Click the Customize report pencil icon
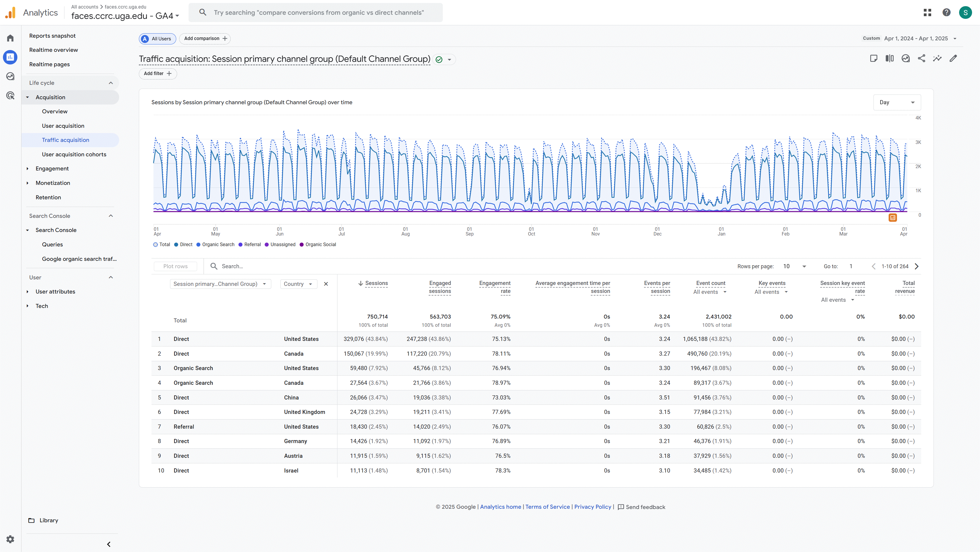 [x=953, y=58]
